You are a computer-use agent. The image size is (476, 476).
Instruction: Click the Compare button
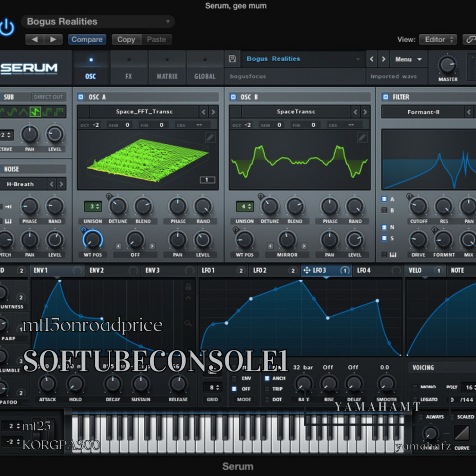tap(87, 40)
